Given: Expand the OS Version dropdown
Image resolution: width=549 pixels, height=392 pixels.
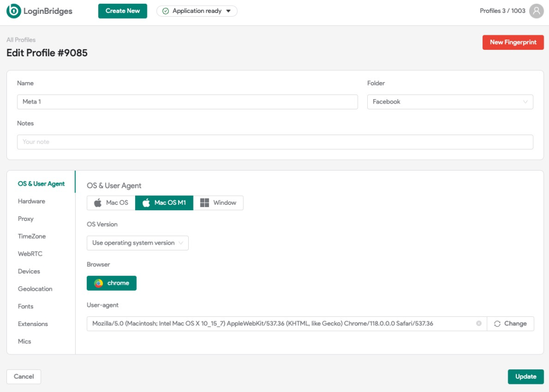Looking at the screenshot, I should (x=137, y=242).
